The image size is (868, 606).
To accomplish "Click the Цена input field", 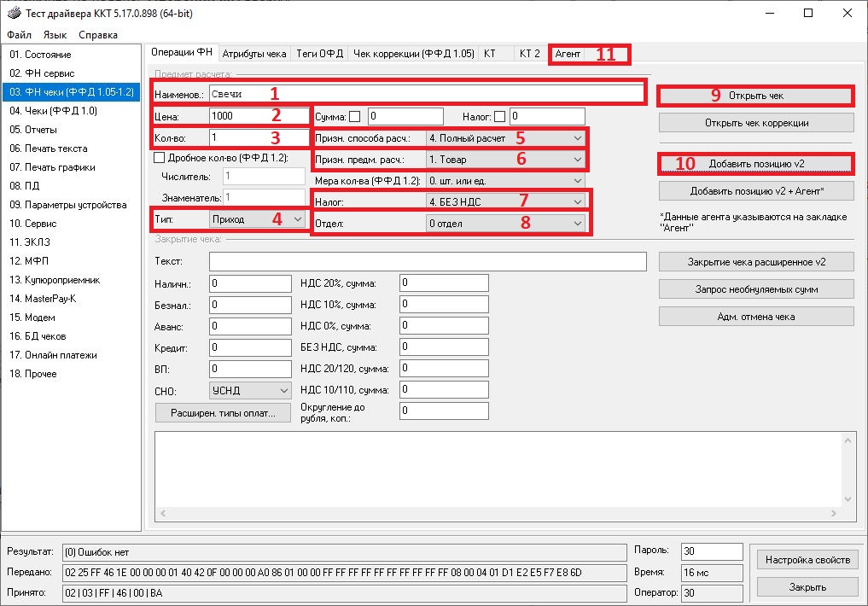I will 258,116.
